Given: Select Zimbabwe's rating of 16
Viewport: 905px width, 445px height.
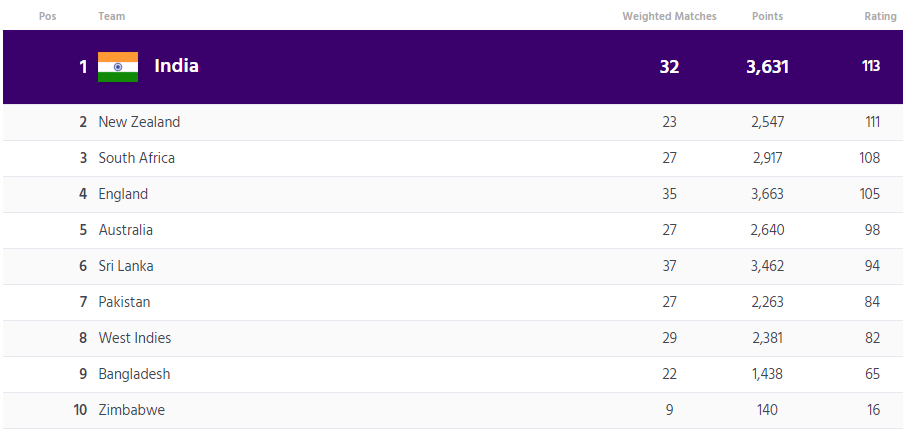Looking at the screenshot, I should [x=872, y=410].
